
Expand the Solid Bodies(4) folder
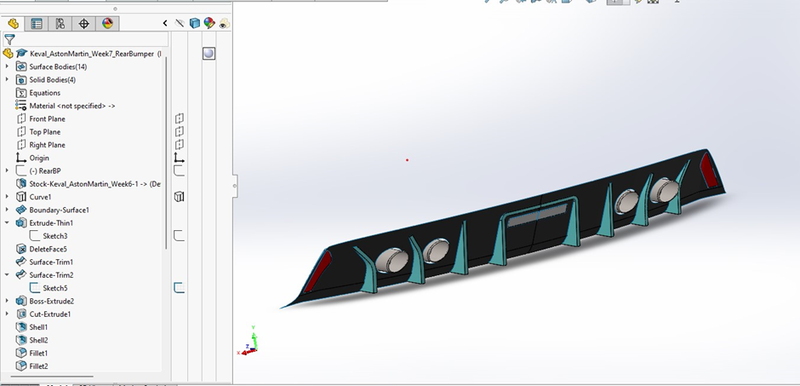click(x=7, y=80)
